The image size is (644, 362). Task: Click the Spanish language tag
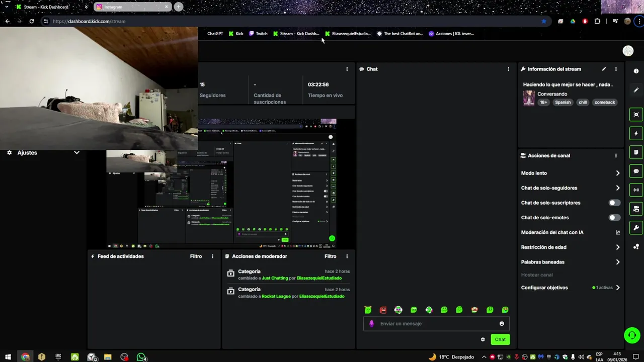[x=562, y=102]
